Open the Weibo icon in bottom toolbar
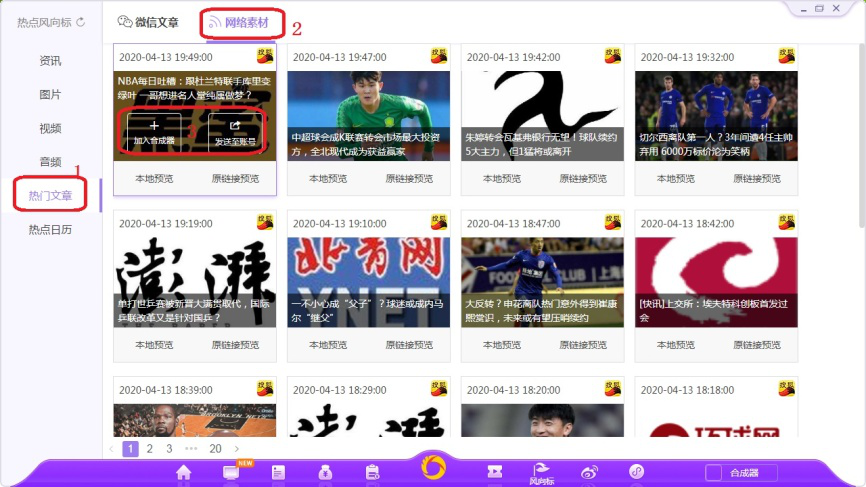This screenshot has width=866, height=487. pyautogui.click(x=589, y=473)
